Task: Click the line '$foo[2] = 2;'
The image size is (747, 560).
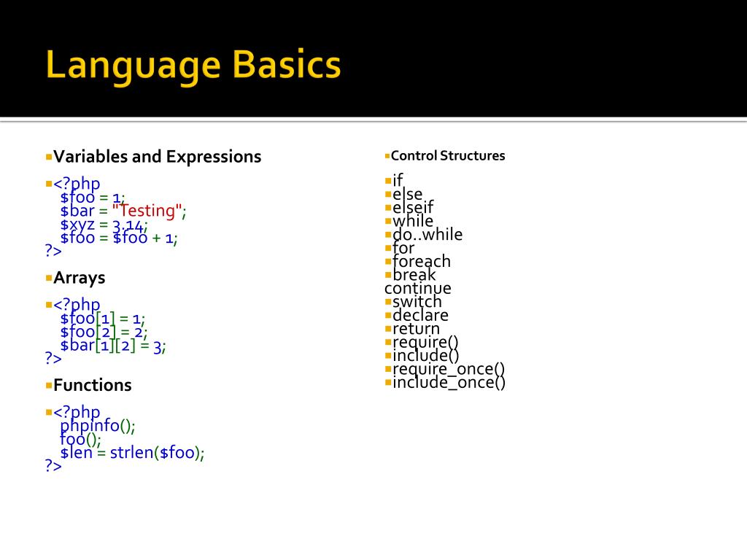Action: pyautogui.click(x=104, y=332)
